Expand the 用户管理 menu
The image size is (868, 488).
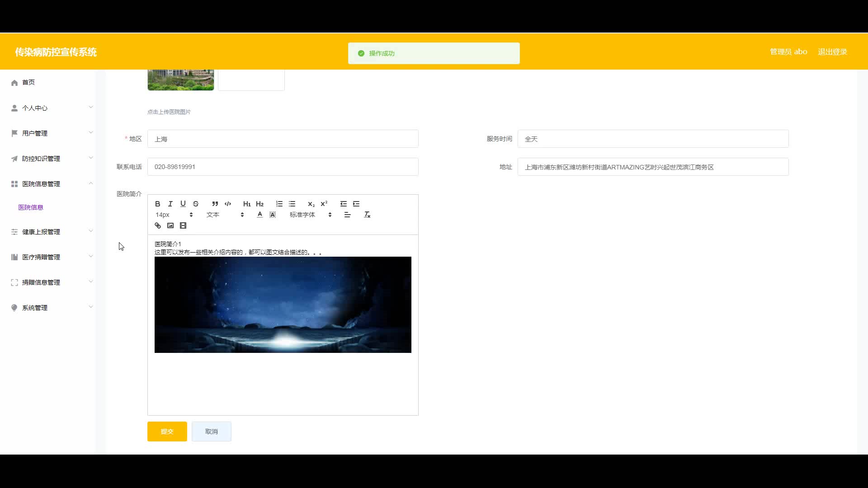pos(47,133)
